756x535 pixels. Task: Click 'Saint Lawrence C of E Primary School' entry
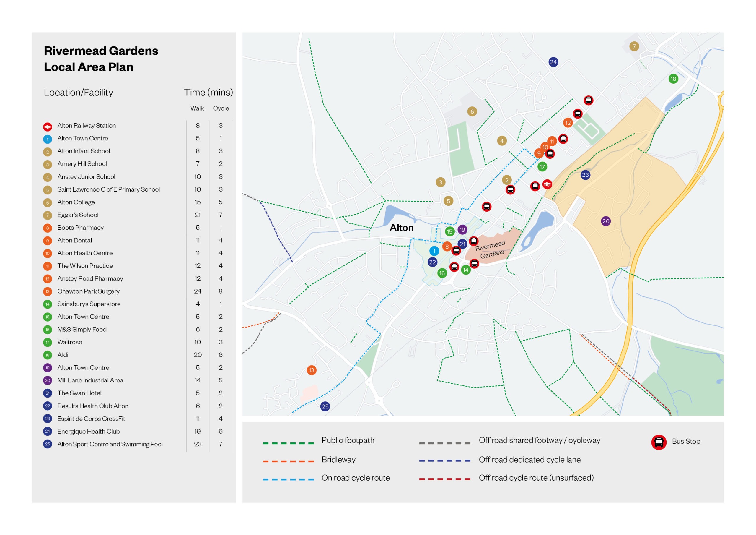(108, 189)
